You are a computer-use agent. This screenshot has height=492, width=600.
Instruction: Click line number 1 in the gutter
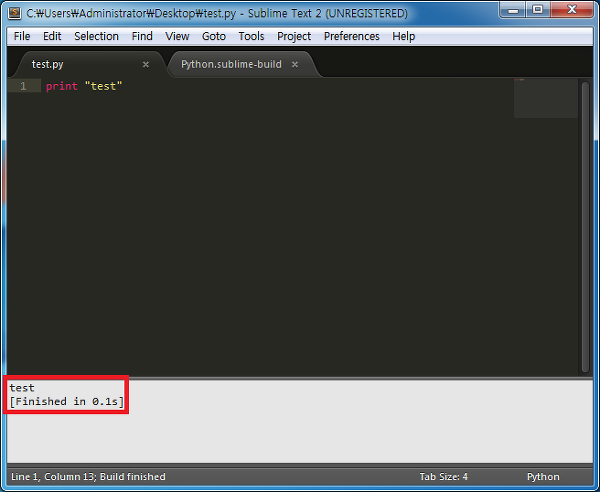click(x=23, y=86)
